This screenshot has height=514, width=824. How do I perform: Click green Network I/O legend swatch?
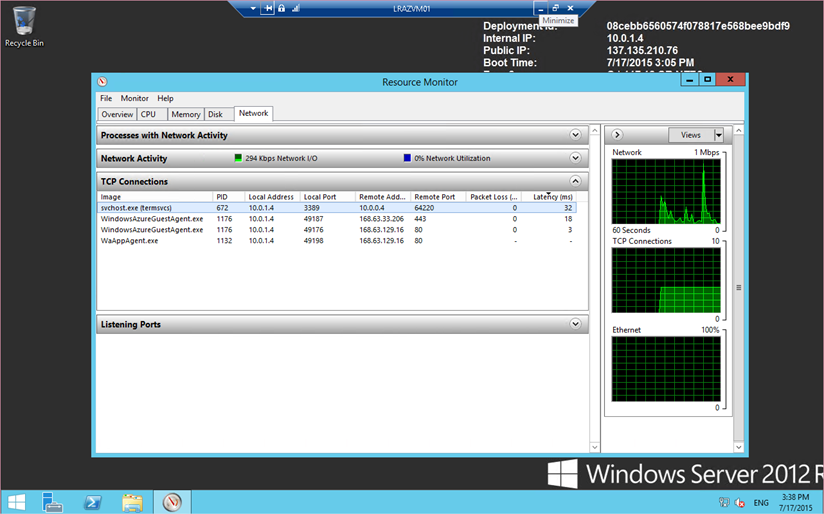pos(238,158)
